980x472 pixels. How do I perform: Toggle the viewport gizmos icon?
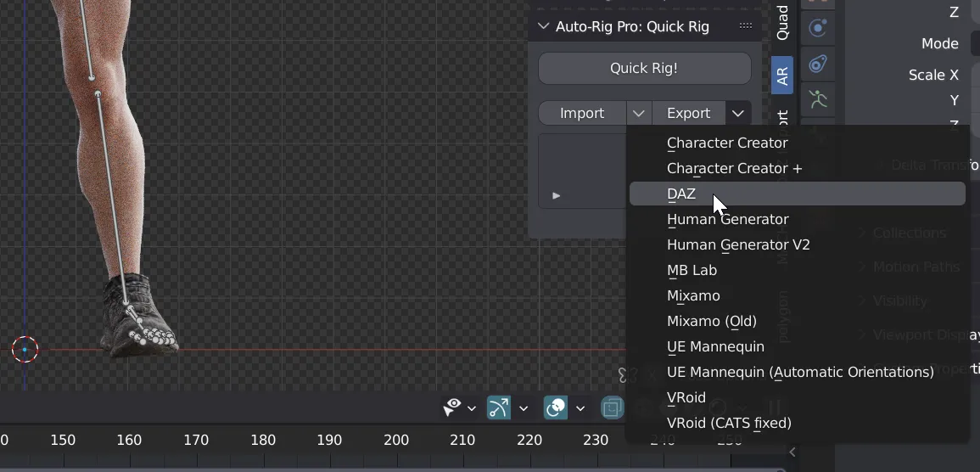coord(498,407)
